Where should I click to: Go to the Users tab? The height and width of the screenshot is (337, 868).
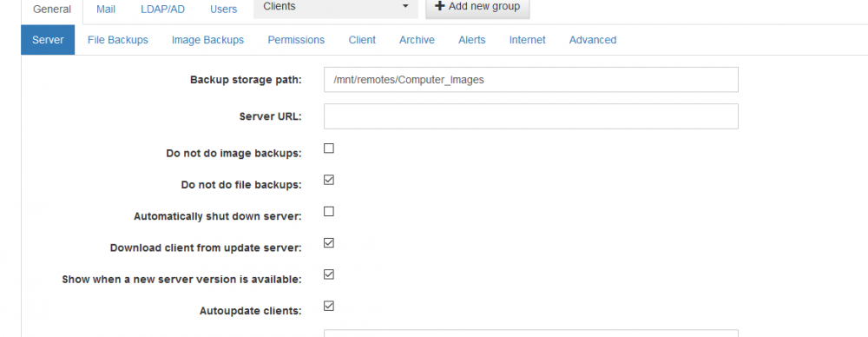point(224,10)
